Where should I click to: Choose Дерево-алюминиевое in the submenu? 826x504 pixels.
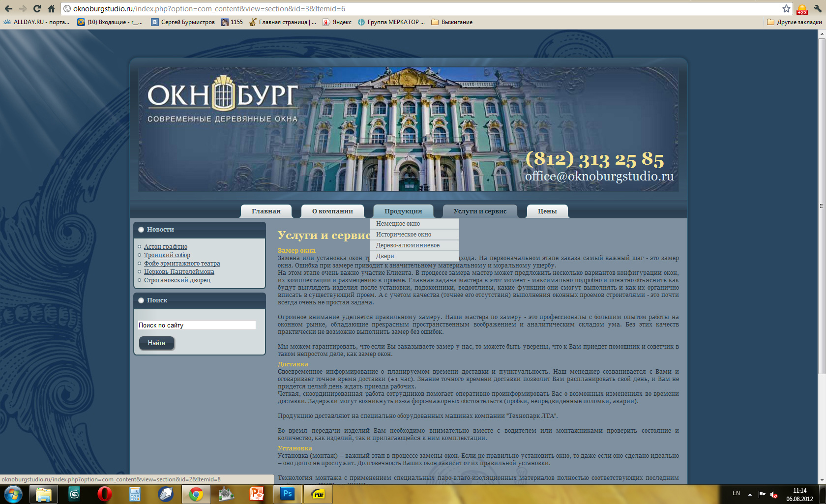[414, 245]
